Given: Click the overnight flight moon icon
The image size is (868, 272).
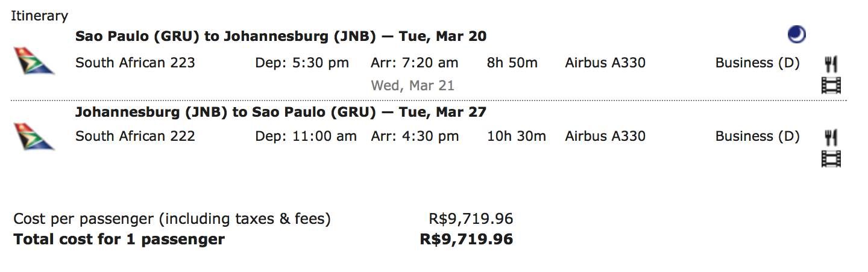Looking at the screenshot, I should pyautogui.click(x=797, y=36).
